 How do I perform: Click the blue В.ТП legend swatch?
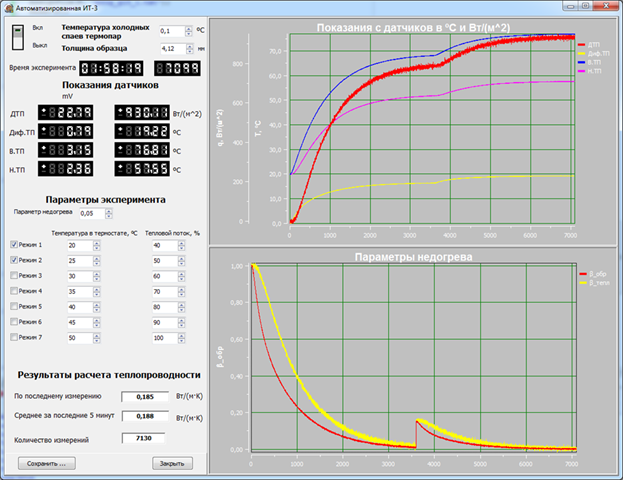pyautogui.click(x=581, y=62)
